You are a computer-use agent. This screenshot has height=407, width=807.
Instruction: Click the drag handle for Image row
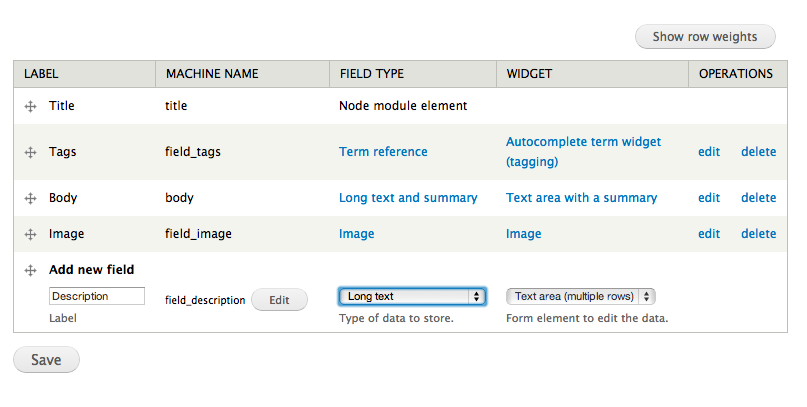point(30,234)
